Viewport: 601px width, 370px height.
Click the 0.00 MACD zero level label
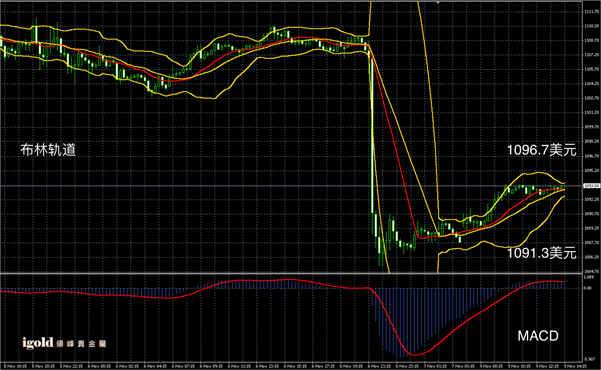click(588, 288)
